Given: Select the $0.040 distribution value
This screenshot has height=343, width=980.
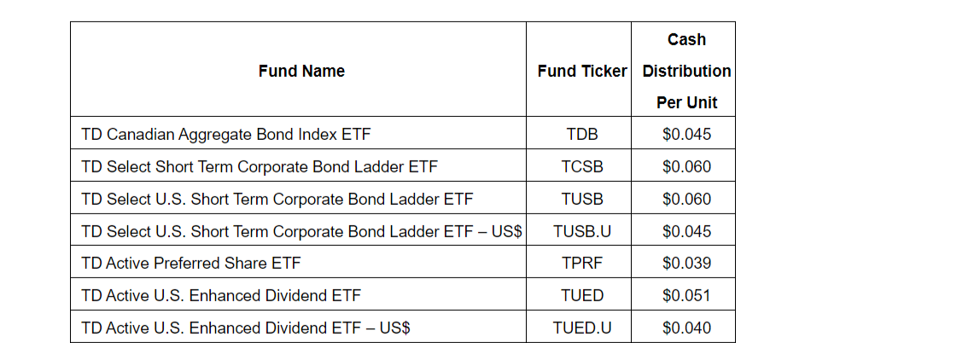Looking at the screenshot, I should [686, 328].
